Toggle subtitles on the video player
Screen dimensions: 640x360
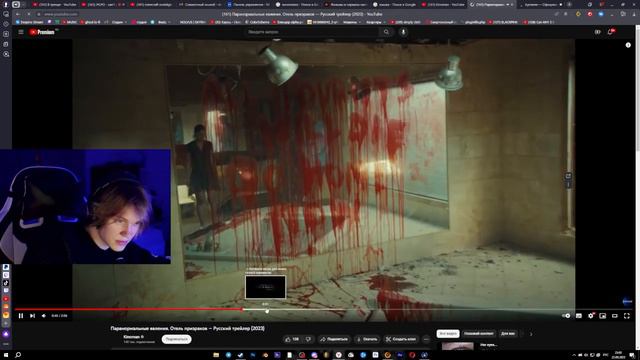click(579, 316)
